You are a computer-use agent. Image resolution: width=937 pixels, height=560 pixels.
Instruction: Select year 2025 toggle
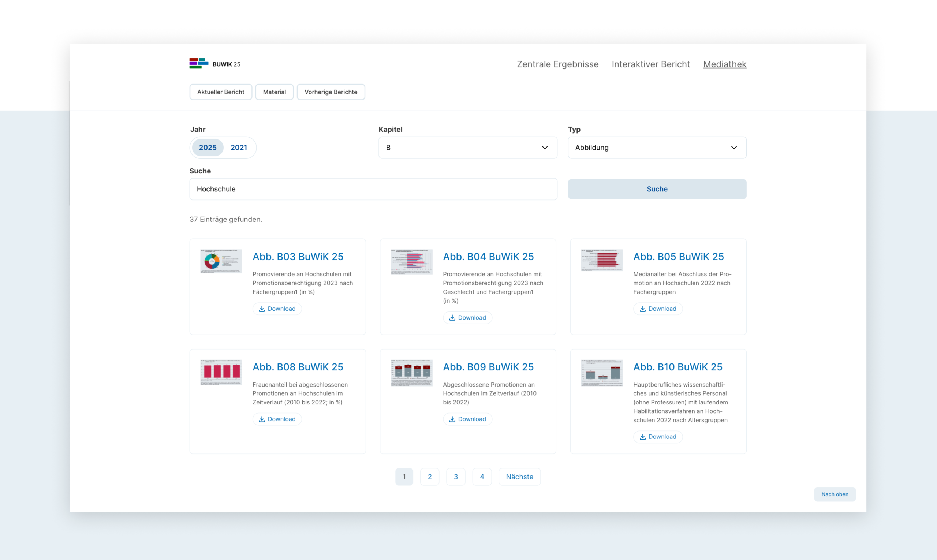[x=208, y=148]
